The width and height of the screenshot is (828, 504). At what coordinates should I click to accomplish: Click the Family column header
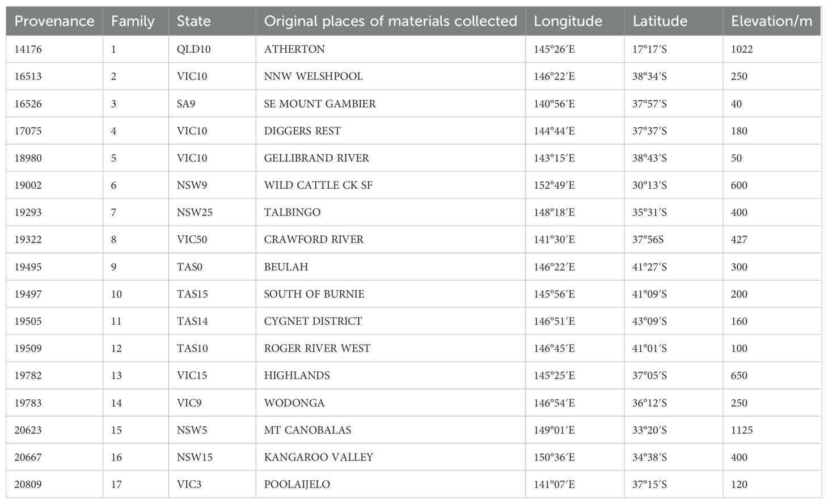133,22
